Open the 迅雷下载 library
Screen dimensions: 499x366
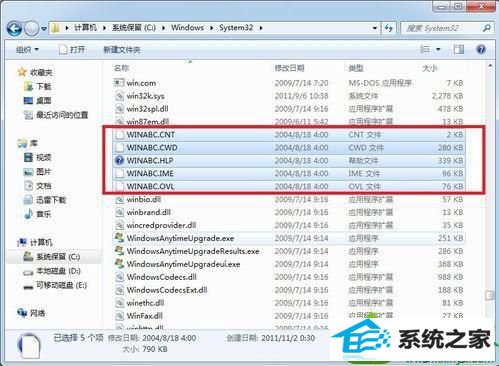tap(51, 200)
